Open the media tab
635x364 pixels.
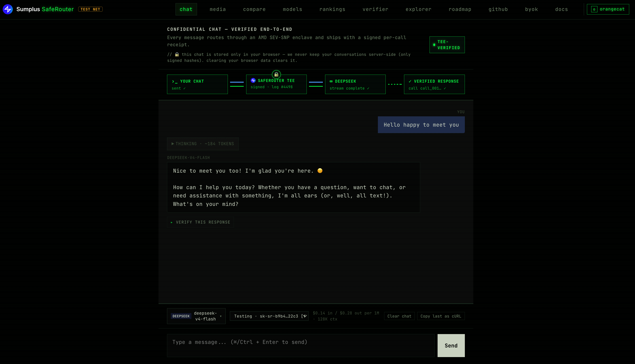point(218,9)
